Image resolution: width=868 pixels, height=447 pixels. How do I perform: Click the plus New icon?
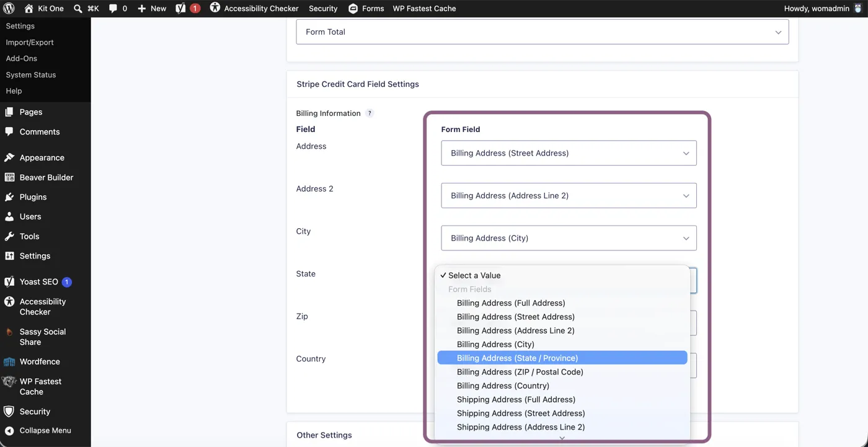pos(141,9)
